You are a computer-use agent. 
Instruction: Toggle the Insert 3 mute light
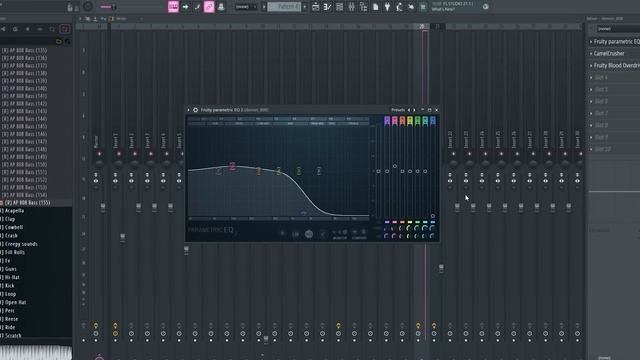pyautogui.click(x=151, y=154)
